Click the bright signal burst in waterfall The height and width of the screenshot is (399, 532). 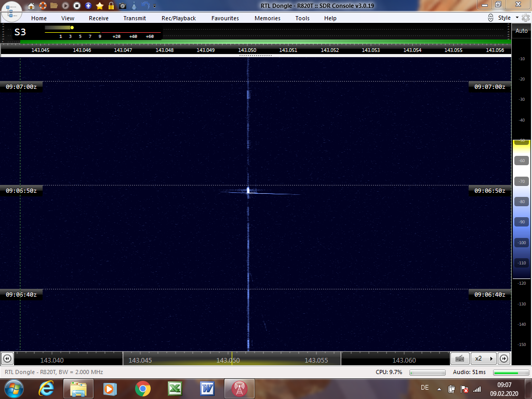tap(248, 190)
